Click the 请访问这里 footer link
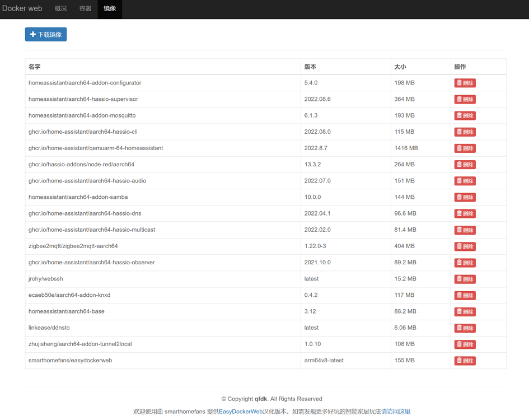This screenshot has height=420, width=529. tap(396, 412)
